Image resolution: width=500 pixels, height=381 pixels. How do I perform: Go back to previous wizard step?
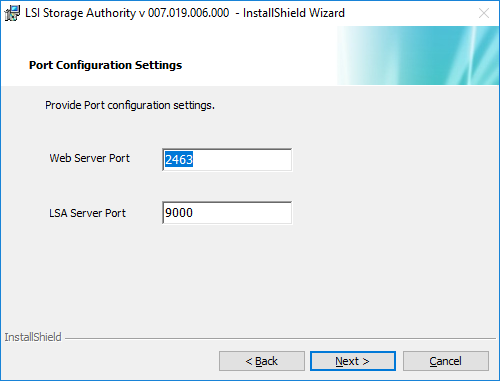(262, 361)
